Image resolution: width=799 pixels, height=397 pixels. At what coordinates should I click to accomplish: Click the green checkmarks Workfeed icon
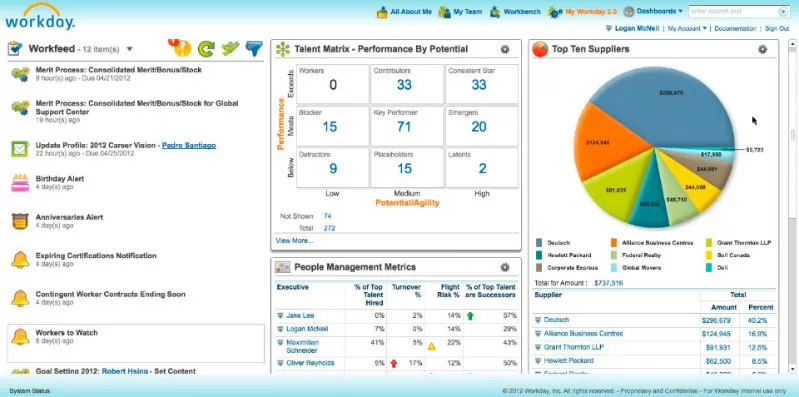pyautogui.click(x=230, y=48)
